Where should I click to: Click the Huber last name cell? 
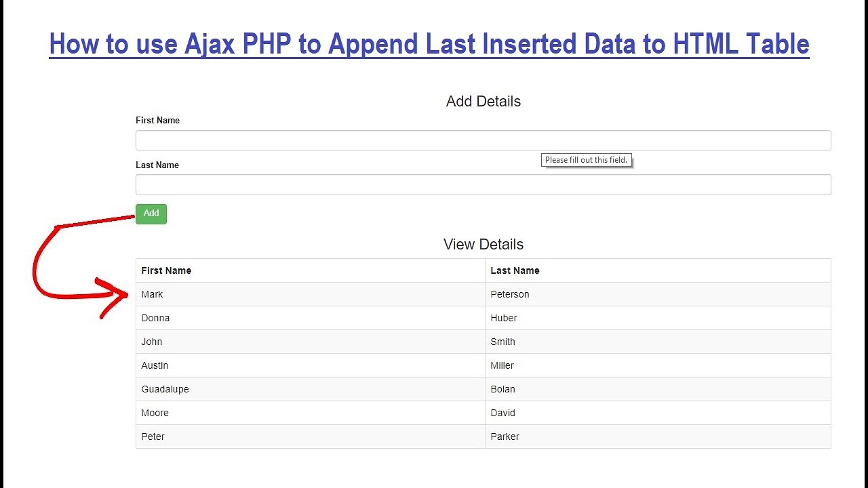[x=504, y=318]
